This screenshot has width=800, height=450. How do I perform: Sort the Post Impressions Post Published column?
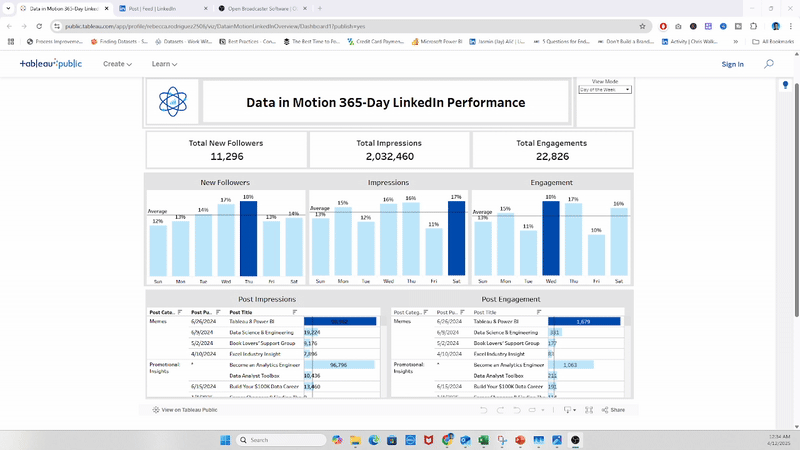(x=218, y=312)
